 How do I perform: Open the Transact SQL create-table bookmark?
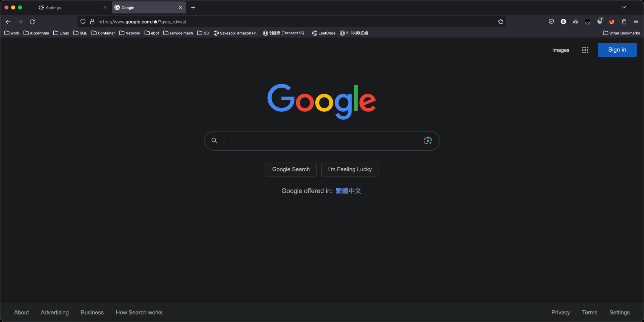(285, 33)
